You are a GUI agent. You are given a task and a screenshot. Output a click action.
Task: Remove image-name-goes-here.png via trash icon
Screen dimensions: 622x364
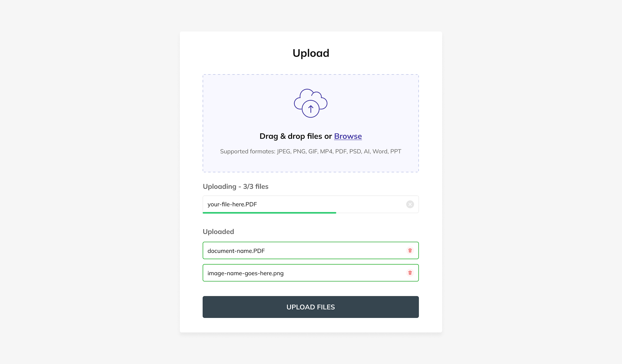[410, 273]
